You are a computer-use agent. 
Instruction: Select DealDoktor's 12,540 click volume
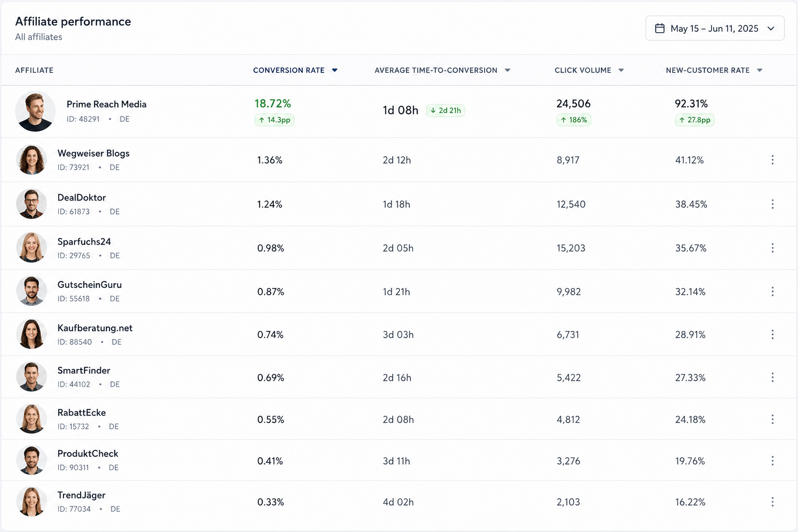pos(571,204)
